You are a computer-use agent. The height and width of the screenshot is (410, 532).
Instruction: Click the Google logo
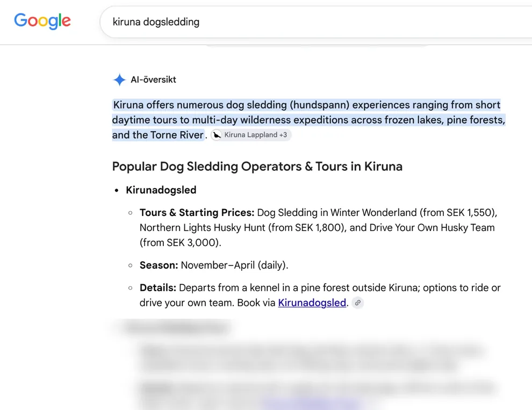click(42, 21)
